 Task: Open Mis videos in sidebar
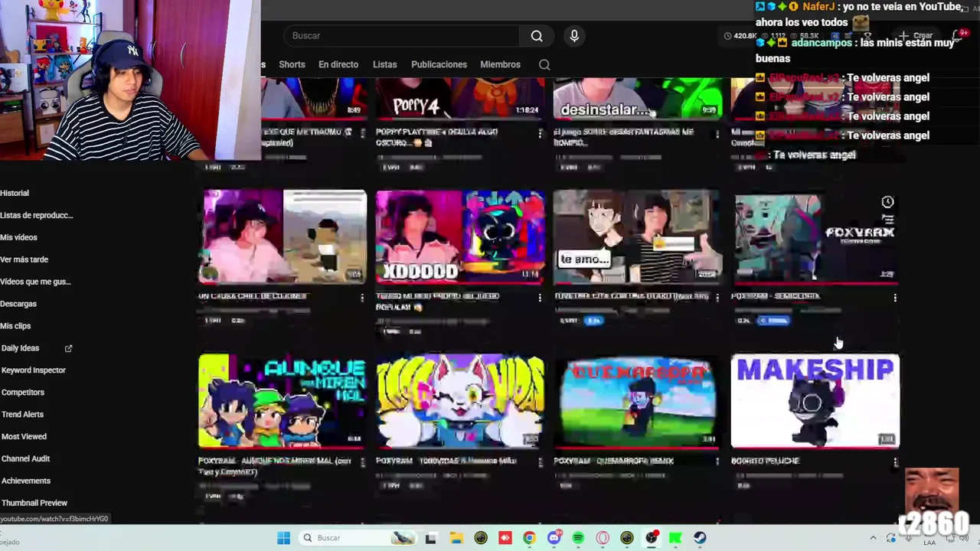[x=18, y=238]
